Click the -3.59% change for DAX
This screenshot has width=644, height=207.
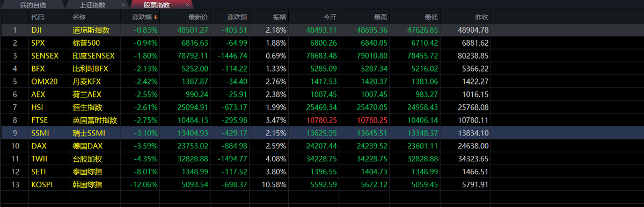tap(146, 146)
